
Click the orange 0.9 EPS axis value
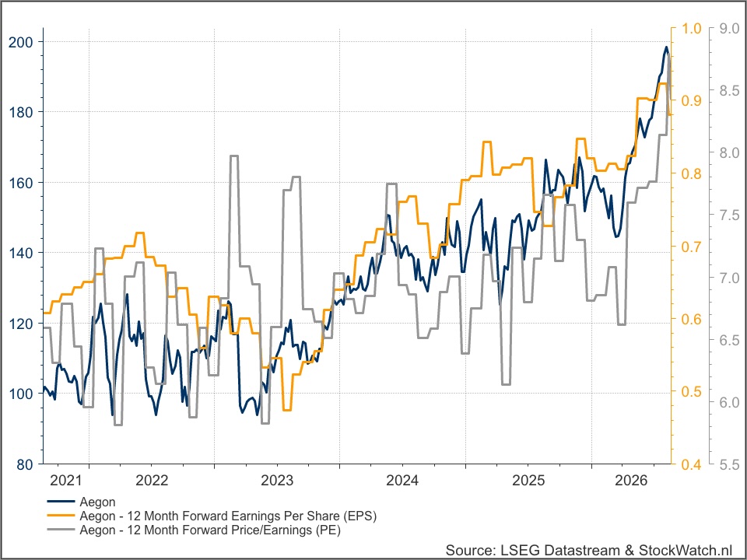691,100
